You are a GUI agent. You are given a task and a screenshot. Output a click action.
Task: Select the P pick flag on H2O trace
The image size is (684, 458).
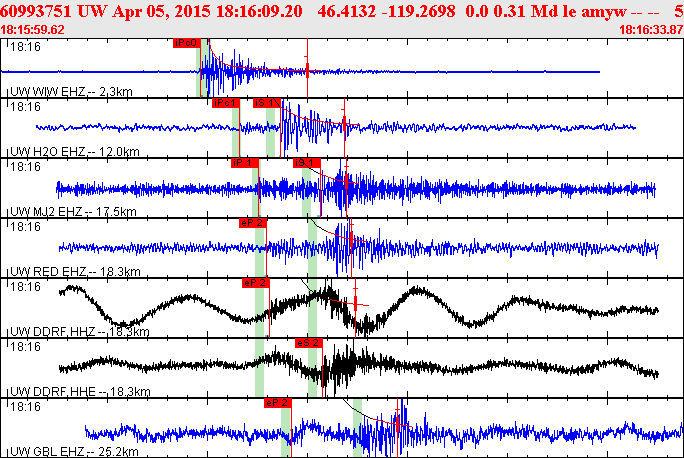pos(225,103)
